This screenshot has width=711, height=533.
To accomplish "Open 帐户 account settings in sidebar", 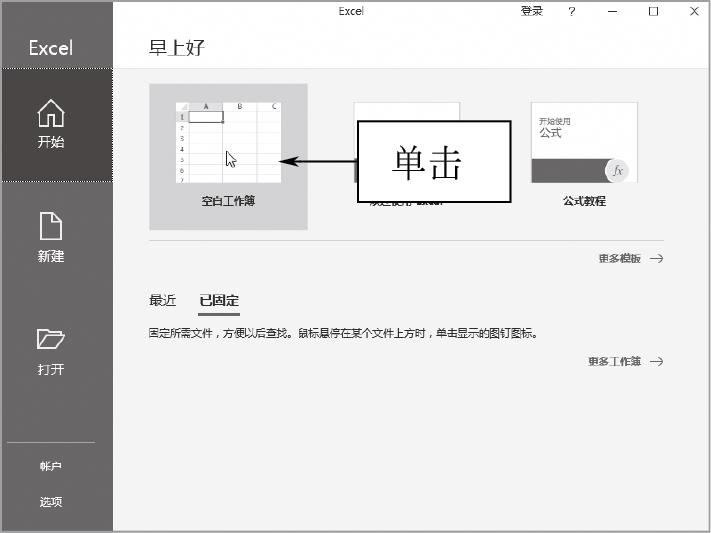I will pos(51,466).
